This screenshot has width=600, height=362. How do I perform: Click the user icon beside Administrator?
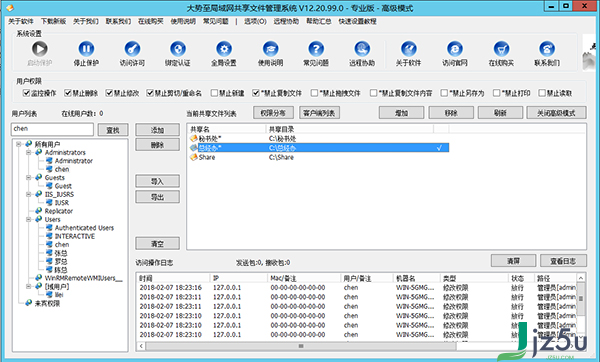point(49,161)
